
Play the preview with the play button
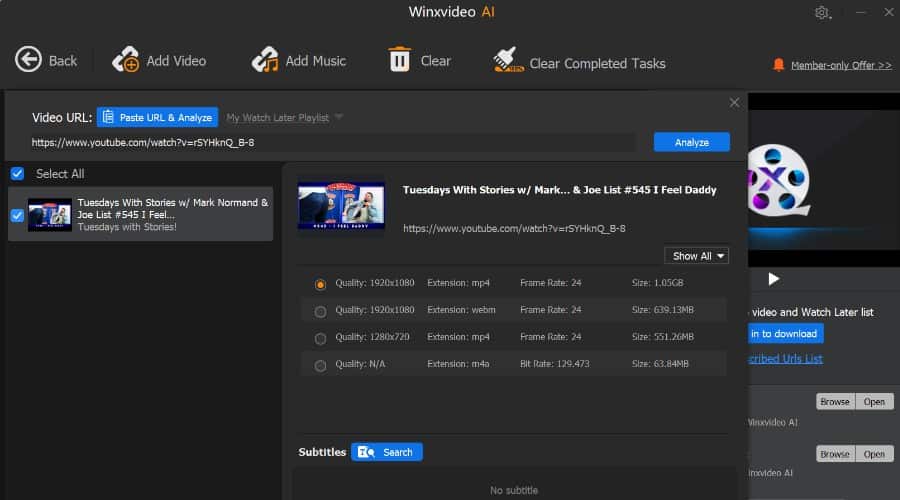click(x=774, y=279)
